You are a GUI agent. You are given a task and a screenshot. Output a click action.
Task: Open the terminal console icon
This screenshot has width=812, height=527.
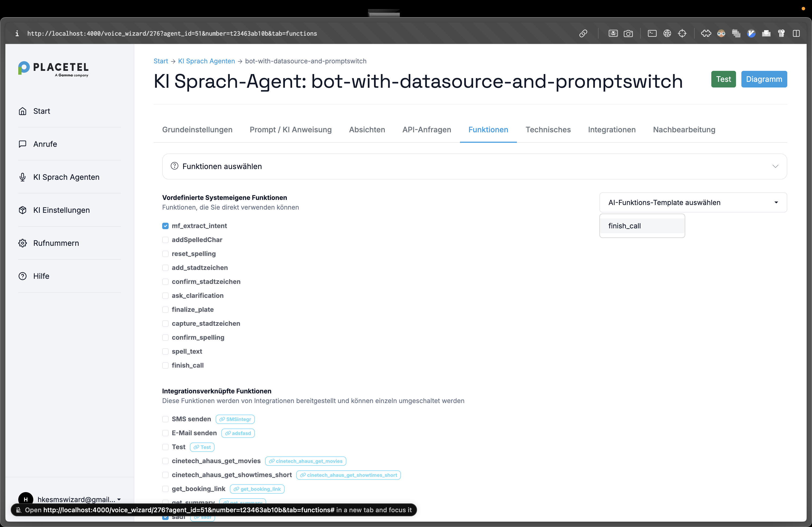coord(652,33)
